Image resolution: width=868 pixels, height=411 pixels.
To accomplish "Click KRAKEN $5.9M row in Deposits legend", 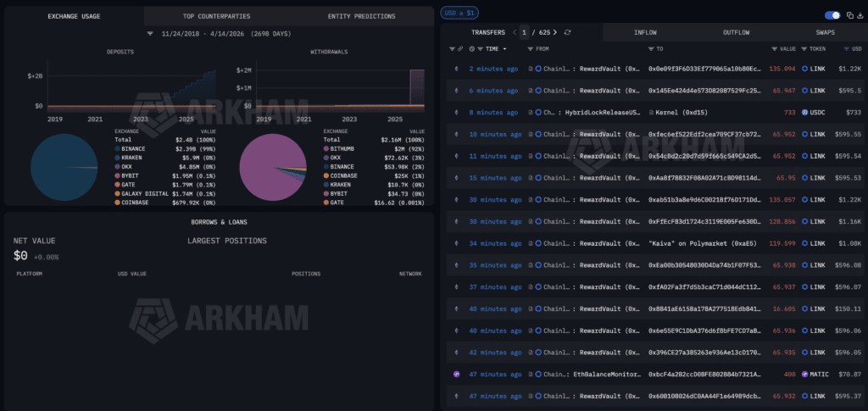I will (x=165, y=158).
